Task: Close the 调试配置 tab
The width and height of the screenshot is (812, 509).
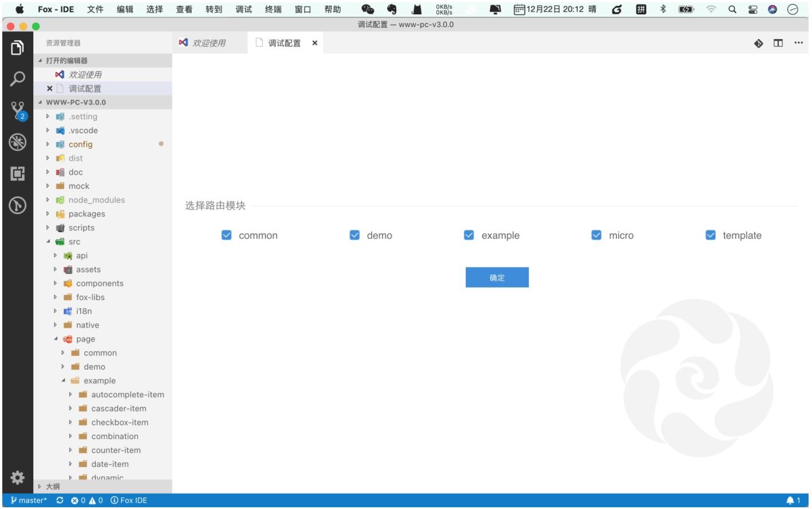Action: (315, 43)
